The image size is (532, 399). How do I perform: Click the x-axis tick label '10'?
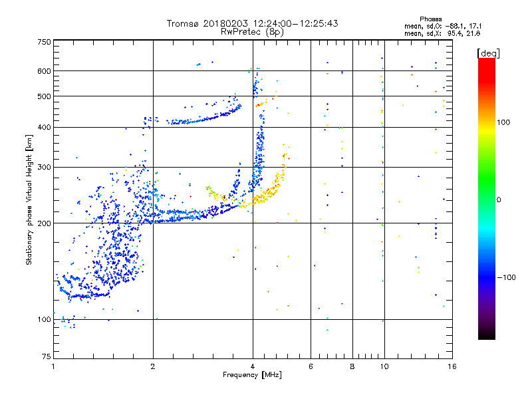(384, 366)
